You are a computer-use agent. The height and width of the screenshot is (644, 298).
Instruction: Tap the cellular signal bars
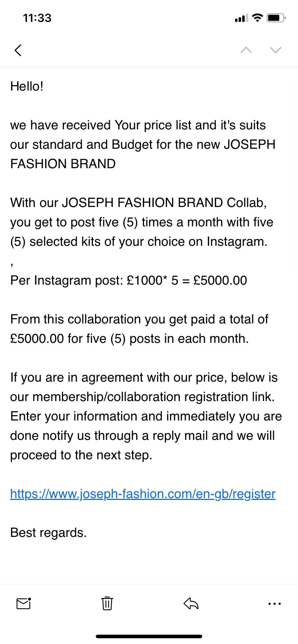pos(241,18)
